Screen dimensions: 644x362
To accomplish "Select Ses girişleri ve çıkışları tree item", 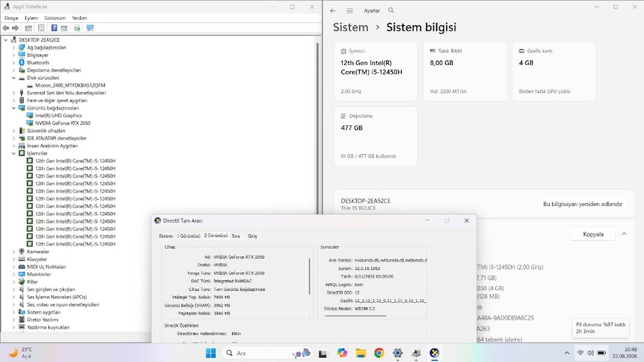I will 51,290.
